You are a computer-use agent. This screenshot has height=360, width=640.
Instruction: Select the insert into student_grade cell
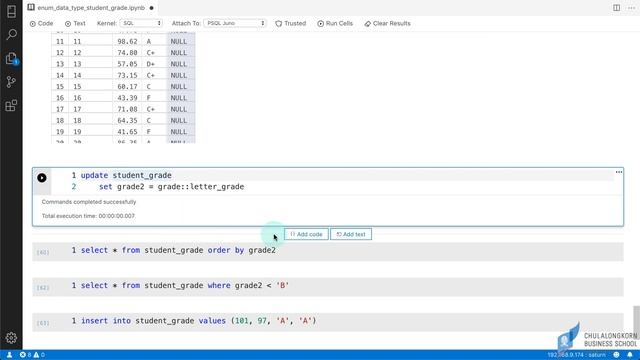point(328,322)
